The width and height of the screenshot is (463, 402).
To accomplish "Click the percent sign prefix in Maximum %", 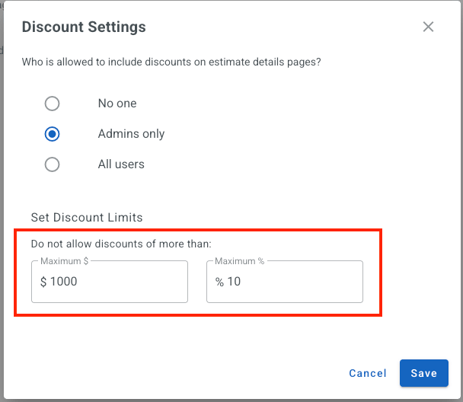I will pos(219,282).
